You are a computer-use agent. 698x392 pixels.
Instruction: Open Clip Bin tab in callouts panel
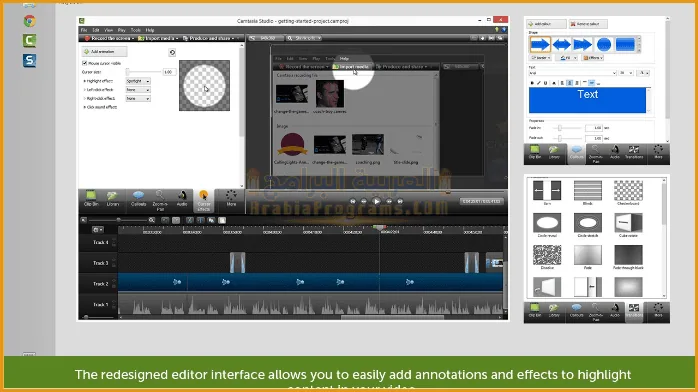tap(535, 153)
